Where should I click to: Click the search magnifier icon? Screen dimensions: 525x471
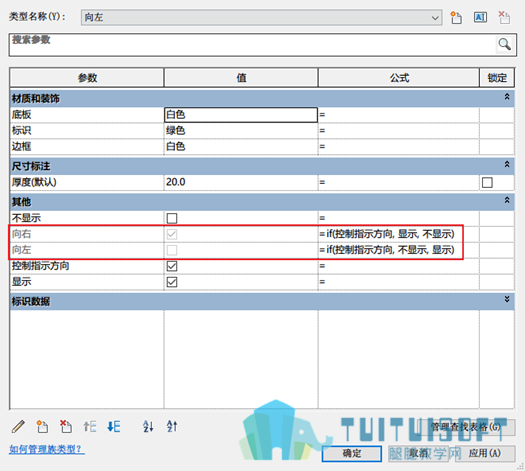(504, 44)
